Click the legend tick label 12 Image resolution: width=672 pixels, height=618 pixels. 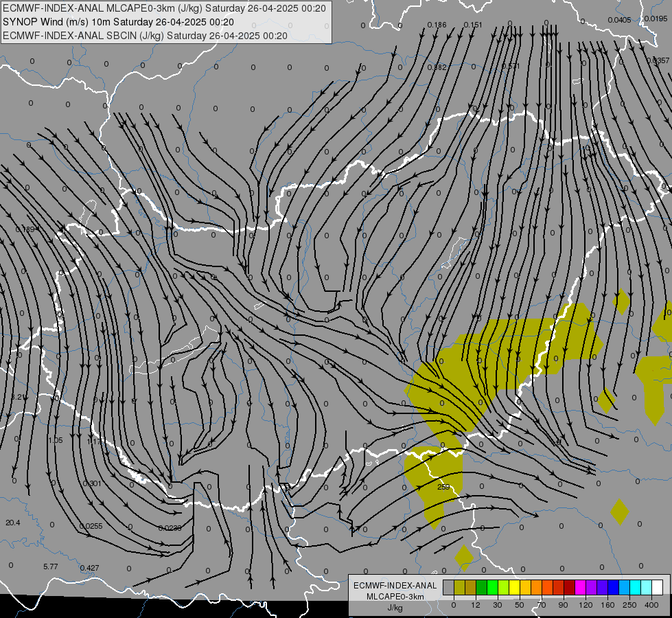click(476, 605)
